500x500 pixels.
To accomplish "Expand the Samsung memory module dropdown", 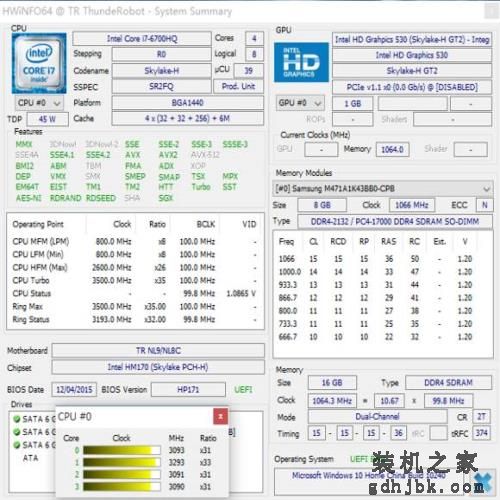I will tap(383, 189).
